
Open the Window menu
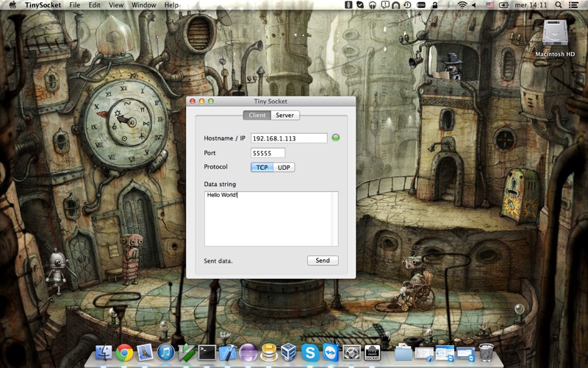pyautogui.click(x=143, y=5)
